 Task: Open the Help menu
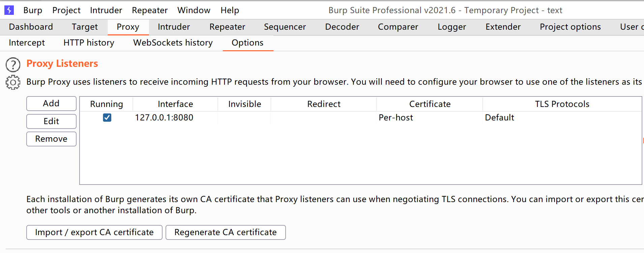(x=230, y=10)
